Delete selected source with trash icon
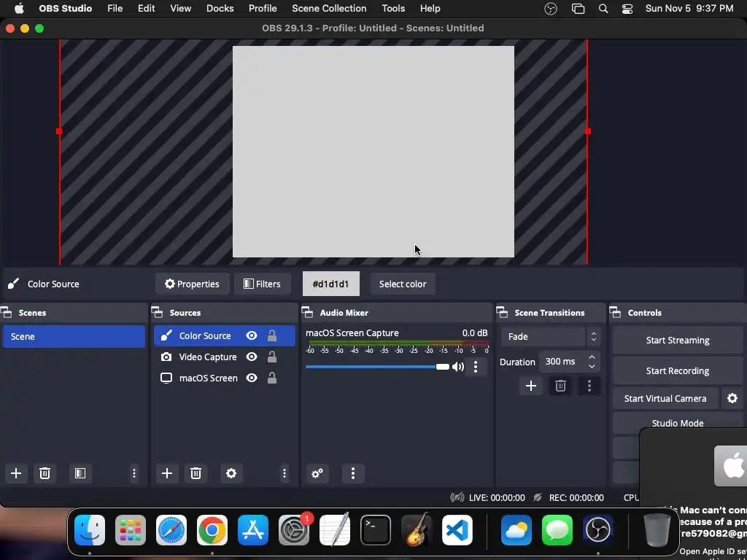Image resolution: width=747 pixels, height=560 pixels. click(196, 473)
